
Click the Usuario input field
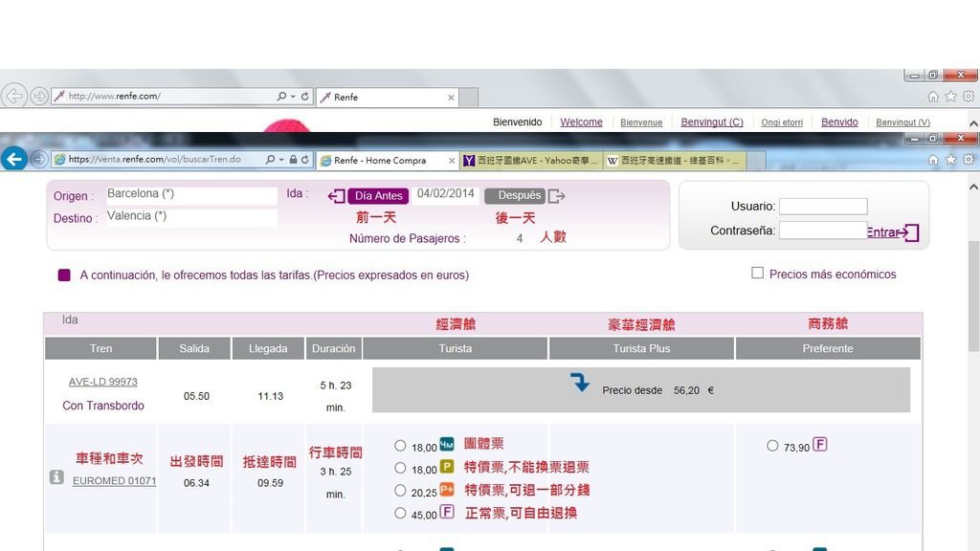(823, 207)
